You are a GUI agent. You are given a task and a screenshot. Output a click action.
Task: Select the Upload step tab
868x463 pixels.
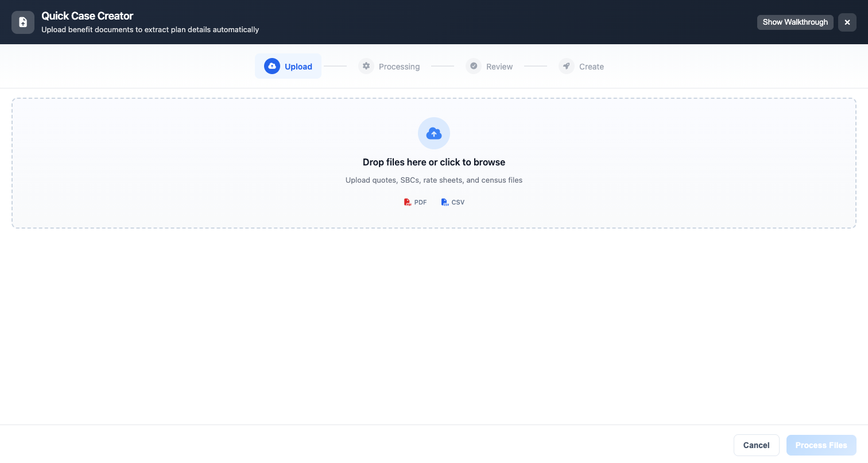point(288,66)
